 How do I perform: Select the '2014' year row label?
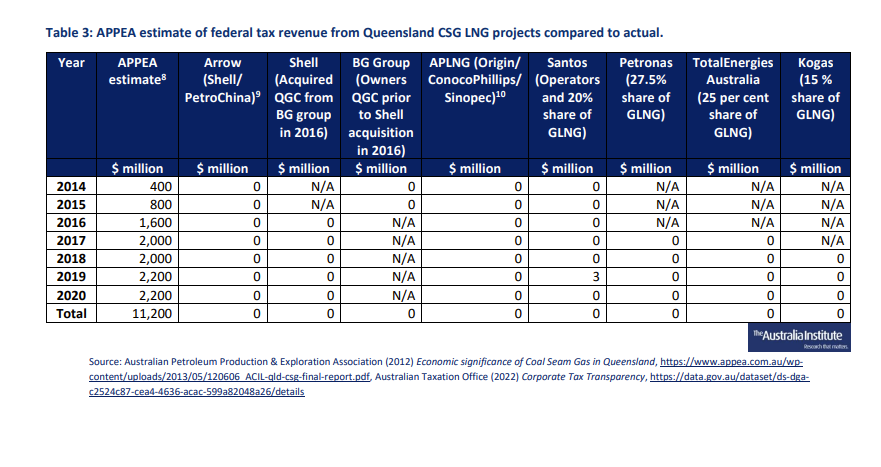(x=71, y=187)
